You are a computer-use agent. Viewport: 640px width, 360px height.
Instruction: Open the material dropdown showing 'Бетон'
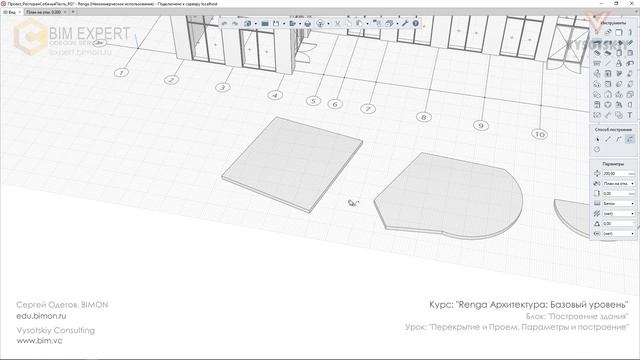click(619, 203)
